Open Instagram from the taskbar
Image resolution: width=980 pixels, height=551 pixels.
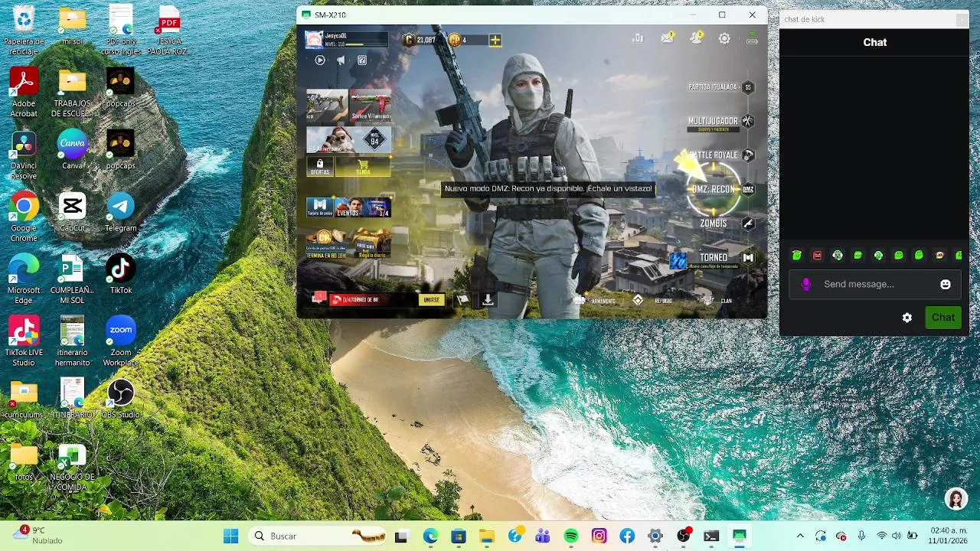tap(599, 536)
